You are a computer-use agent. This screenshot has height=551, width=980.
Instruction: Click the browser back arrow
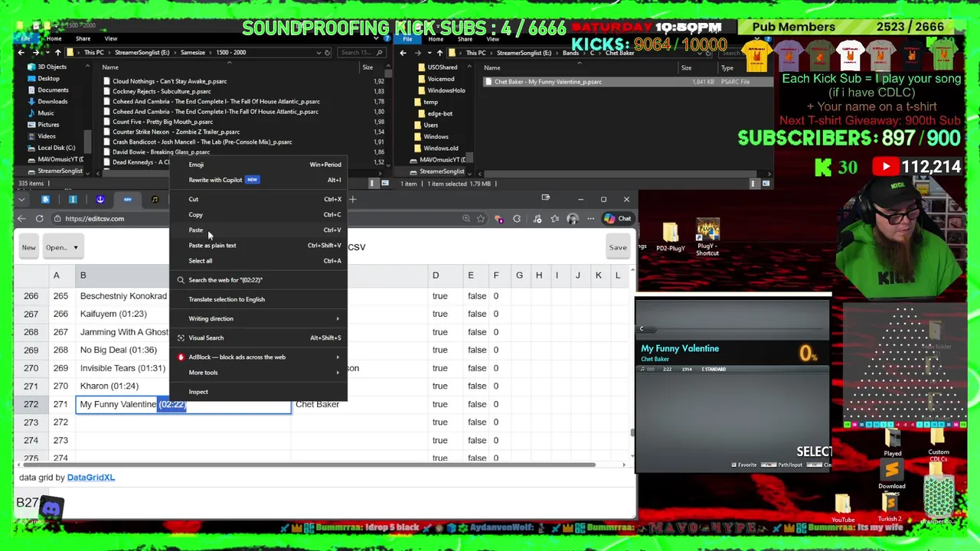coord(21,219)
